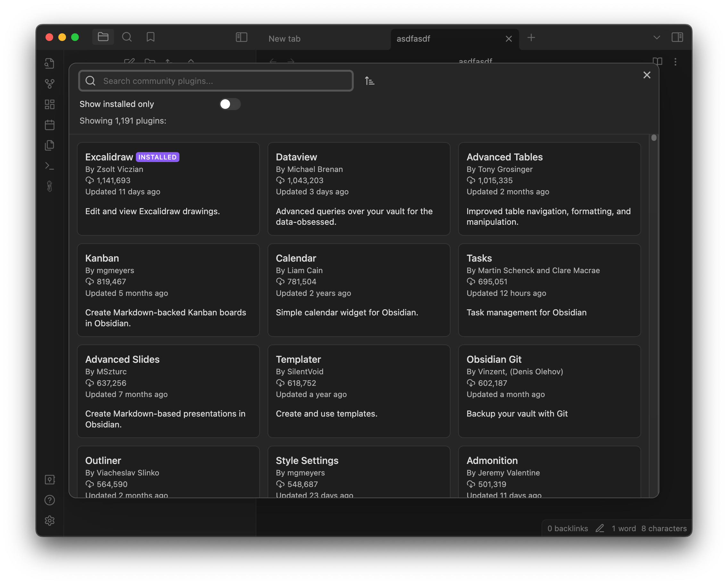Close the community plugins dialog
728x584 pixels.
(x=647, y=75)
